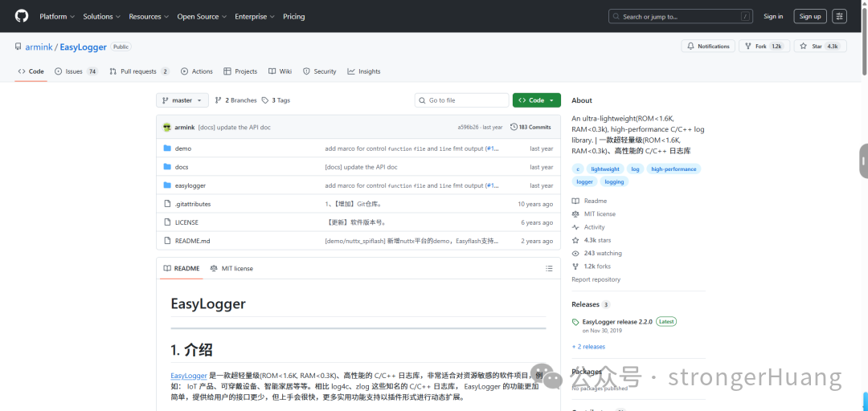The height and width of the screenshot is (411, 868).
Task: Open the + 2 releases link
Action: pos(588,346)
